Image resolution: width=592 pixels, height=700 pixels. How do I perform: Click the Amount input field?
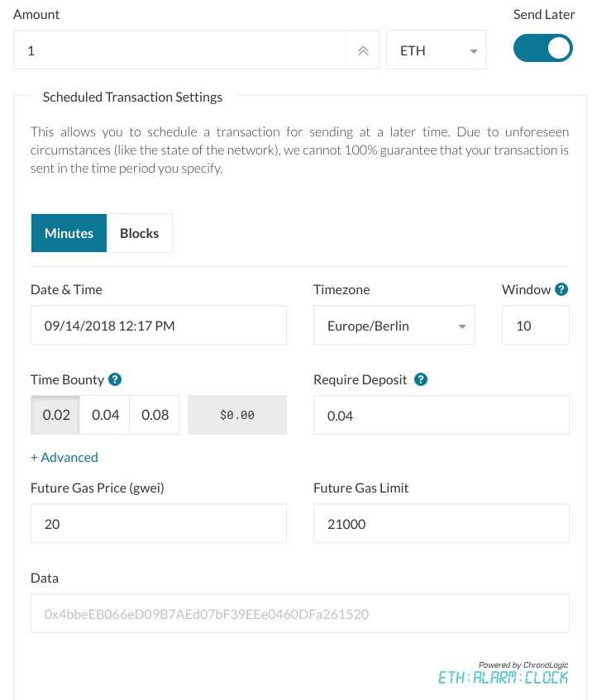180,50
